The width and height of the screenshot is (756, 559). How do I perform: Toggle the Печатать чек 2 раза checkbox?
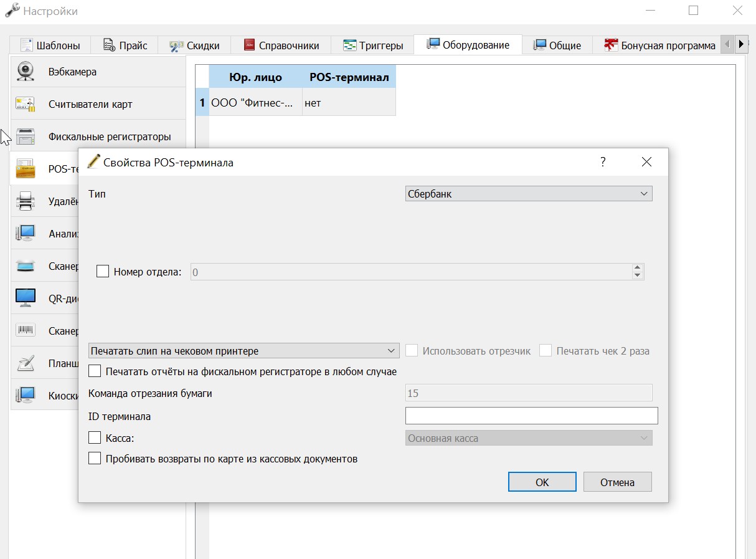(546, 351)
